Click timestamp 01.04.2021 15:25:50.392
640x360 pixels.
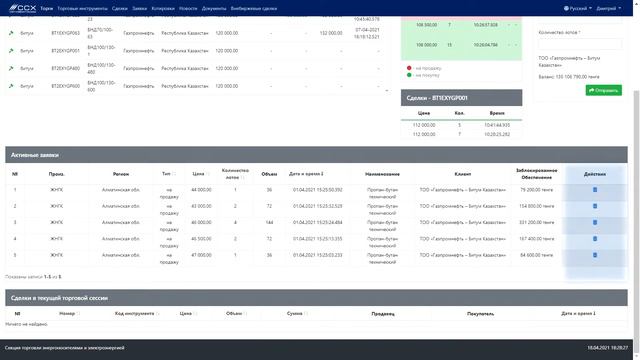pyautogui.click(x=318, y=190)
